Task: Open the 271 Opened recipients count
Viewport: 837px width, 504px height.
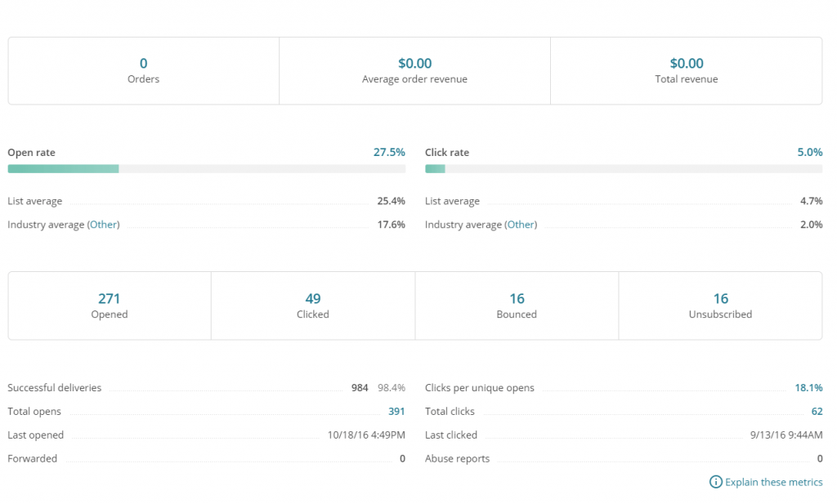Action: tap(110, 299)
